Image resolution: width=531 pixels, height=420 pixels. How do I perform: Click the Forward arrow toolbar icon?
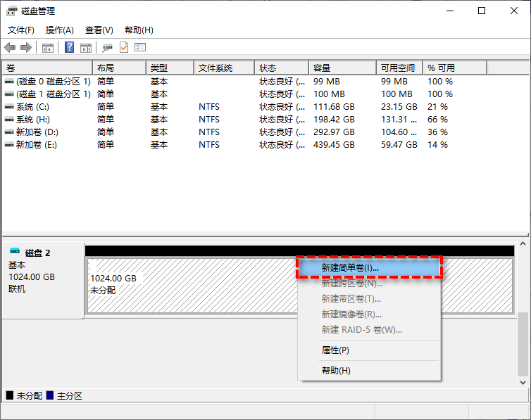pos(26,48)
